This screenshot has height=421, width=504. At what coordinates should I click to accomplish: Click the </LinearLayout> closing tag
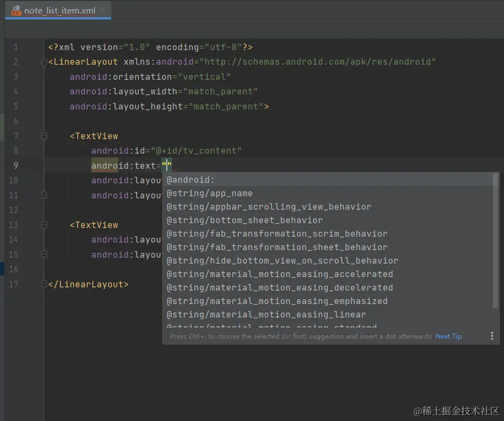point(88,284)
